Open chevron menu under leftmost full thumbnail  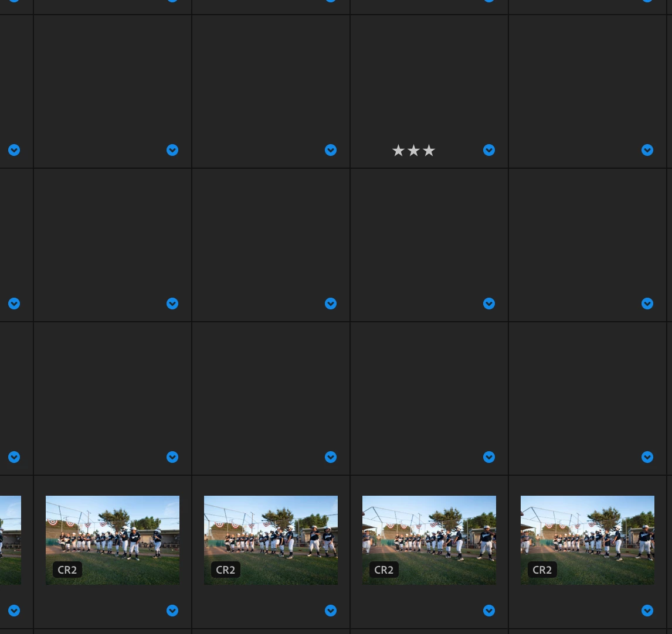click(x=172, y=611)
